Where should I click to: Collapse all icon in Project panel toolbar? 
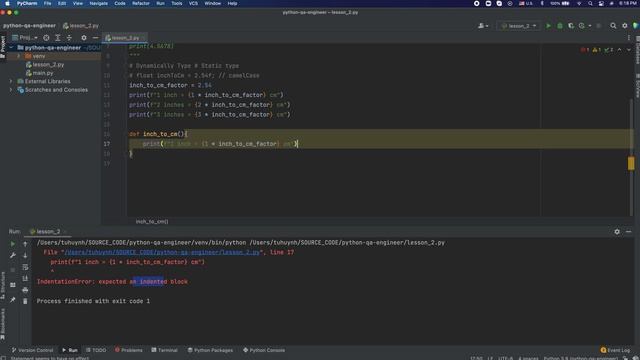coord(69,38)
